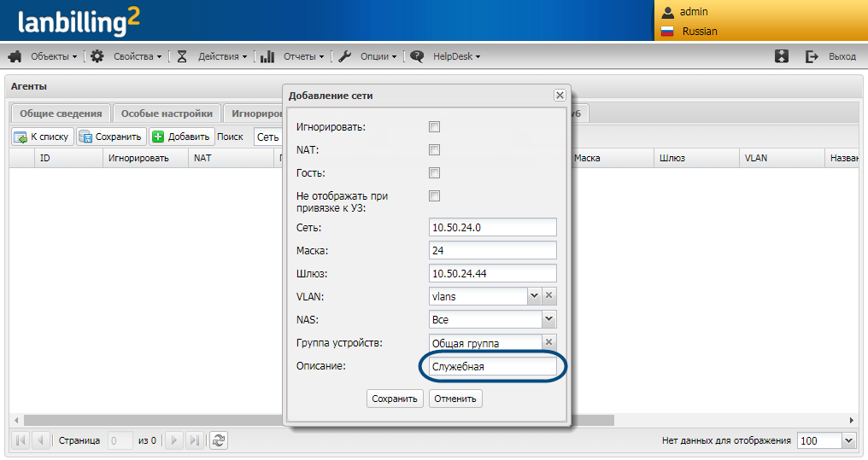Click the Группа устройств field

tap(485, 343)
